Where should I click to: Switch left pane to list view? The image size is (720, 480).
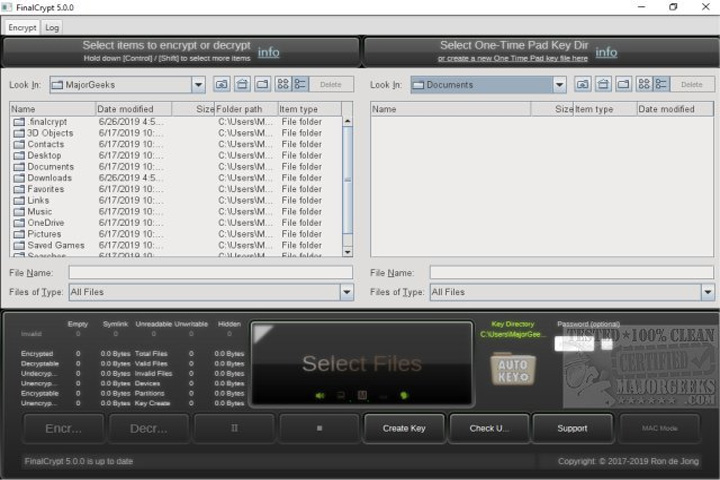(x=283, y=85)
